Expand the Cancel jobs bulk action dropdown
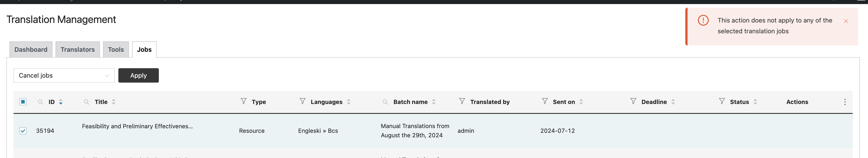Screen dimensions: 868x158 [64, 75]
